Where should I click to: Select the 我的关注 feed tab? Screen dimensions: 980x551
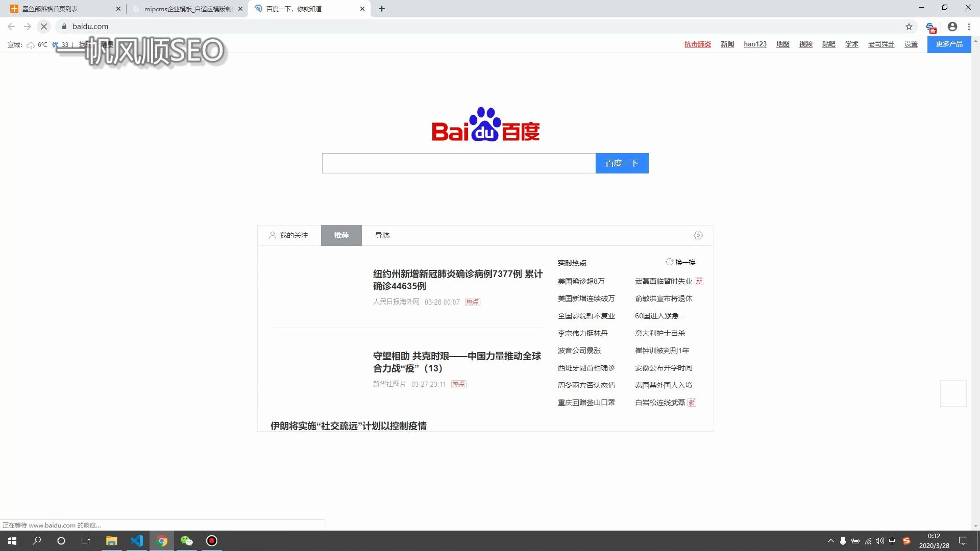pos(289,235)
